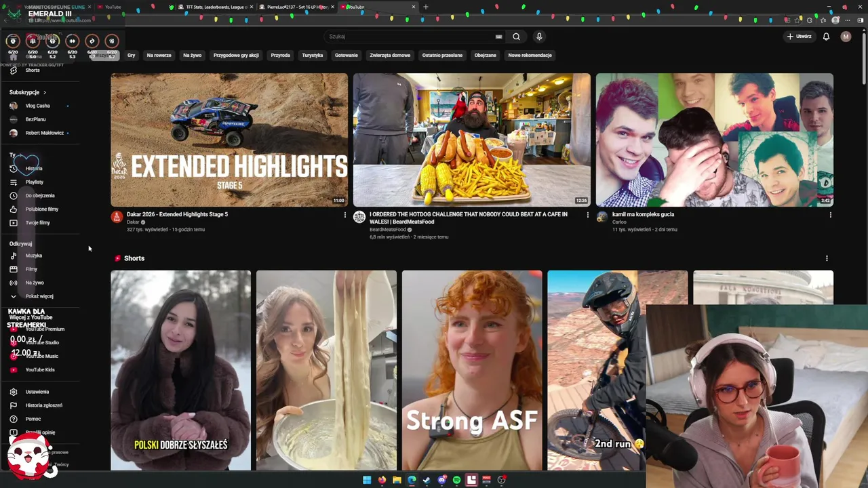
Task: Open kamil ma kompleks gucia title
Action: pos(643,214)
